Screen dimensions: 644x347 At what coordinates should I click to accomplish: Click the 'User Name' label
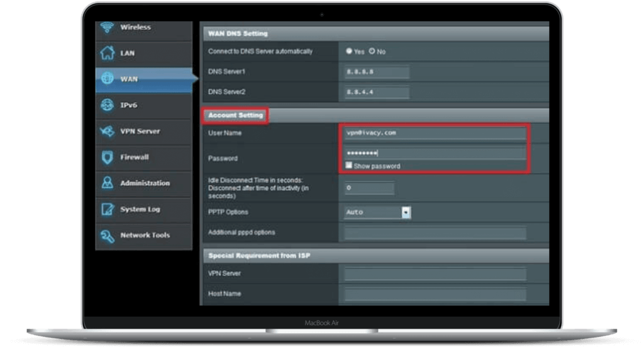click(x=225, y=133)
